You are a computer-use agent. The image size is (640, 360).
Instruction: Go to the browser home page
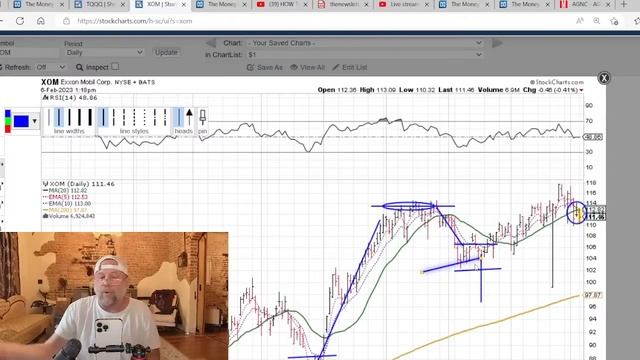(40, 21)
